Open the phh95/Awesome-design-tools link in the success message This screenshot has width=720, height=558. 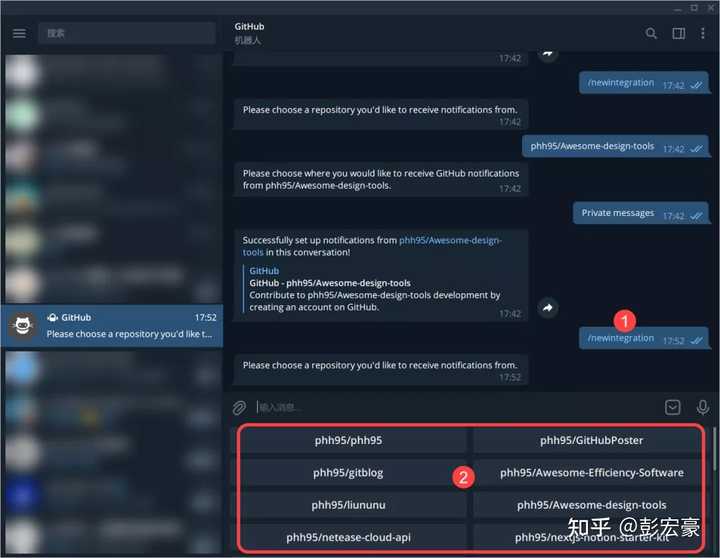(371, 246)
